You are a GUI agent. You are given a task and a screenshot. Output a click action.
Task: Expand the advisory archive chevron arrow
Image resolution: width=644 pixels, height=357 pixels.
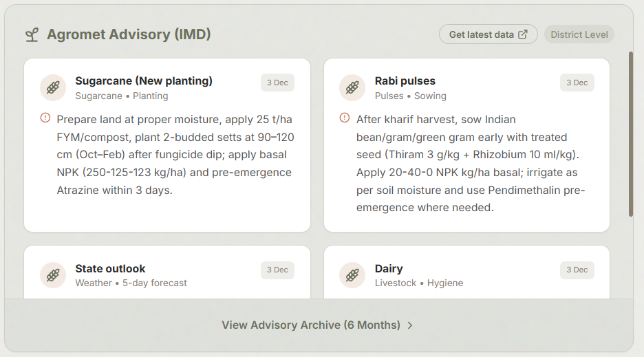[410, 325]
